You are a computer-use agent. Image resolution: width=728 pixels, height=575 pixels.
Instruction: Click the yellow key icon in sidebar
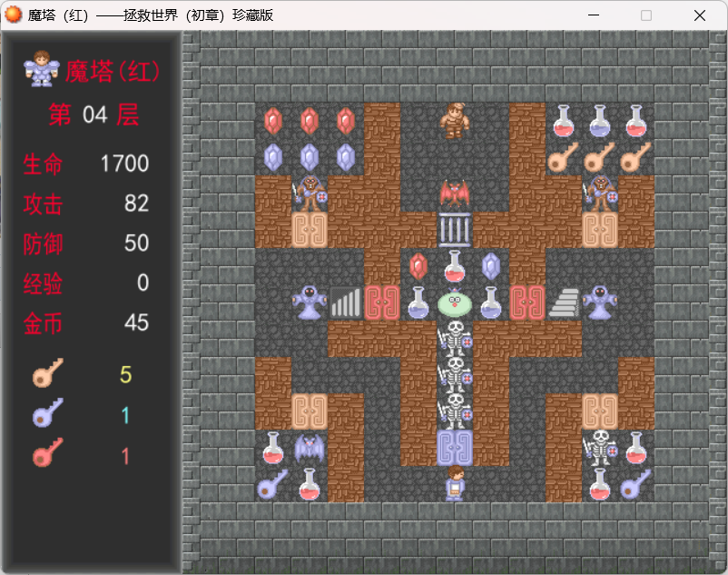[x=48, y=373]
